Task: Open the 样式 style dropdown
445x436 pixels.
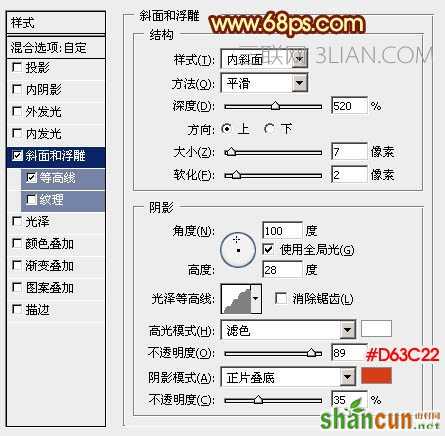Action: [300, 59]
